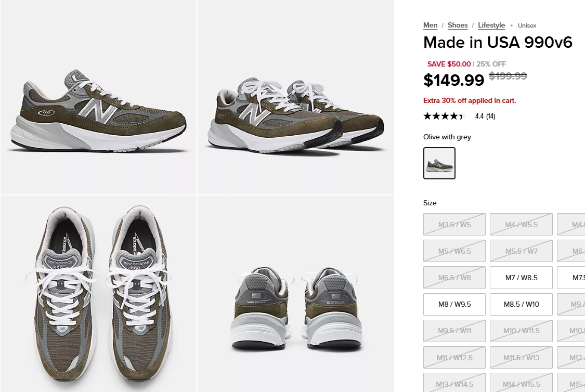Choose size M7 / W8.5
The image size is (585, 392).
click(521, 278)
